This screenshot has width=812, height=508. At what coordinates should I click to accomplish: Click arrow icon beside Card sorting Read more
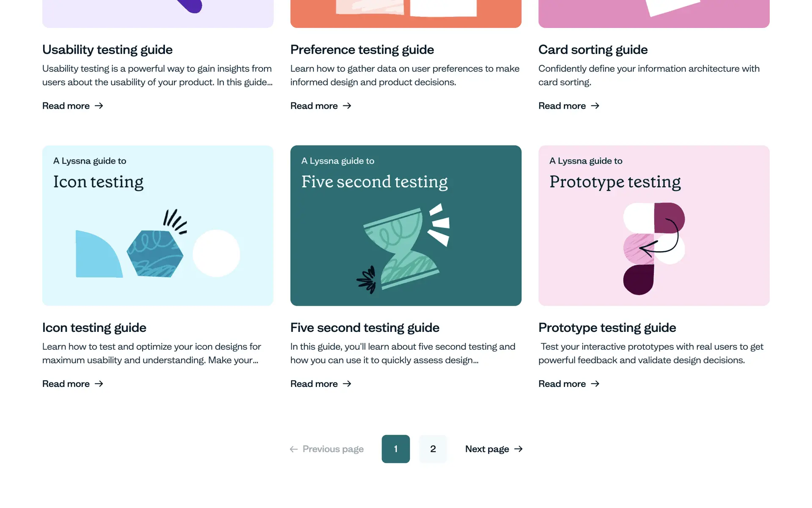(595, 106)
